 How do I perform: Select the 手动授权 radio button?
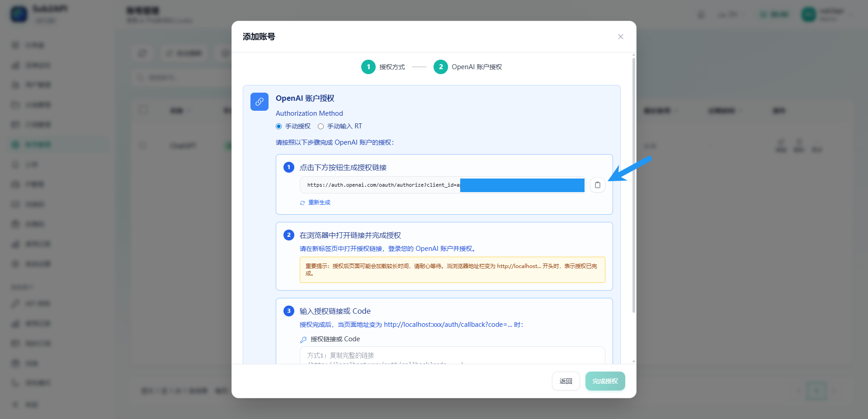(x=278, y=126)
